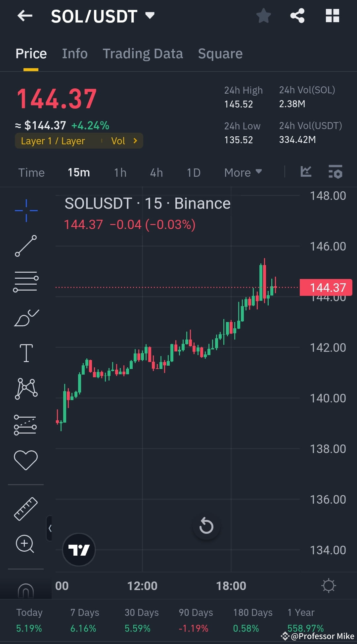Select the ruler measure tool
This screenshot has width=357, height=644.
pyautogui.click(x=26, y=509)
